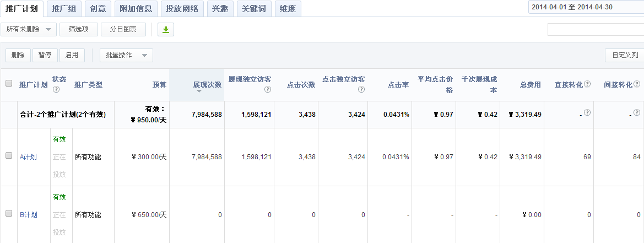Switch to the 关键词 tab

(253, 9)
